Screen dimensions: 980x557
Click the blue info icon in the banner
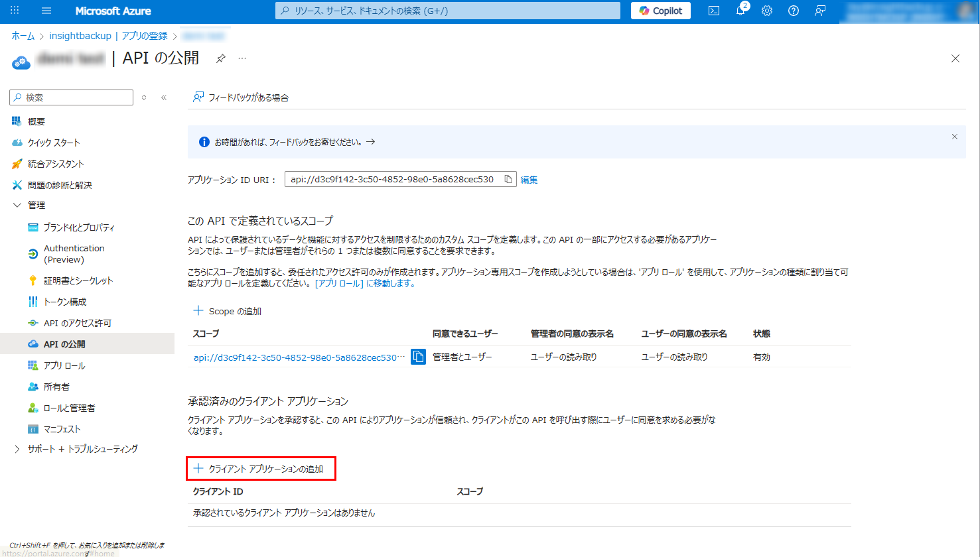pos(204,142)
